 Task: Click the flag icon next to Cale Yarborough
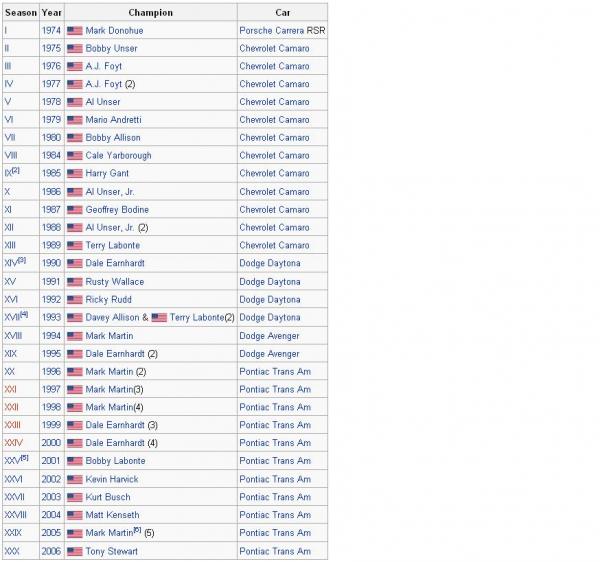(x=75, y=156)
